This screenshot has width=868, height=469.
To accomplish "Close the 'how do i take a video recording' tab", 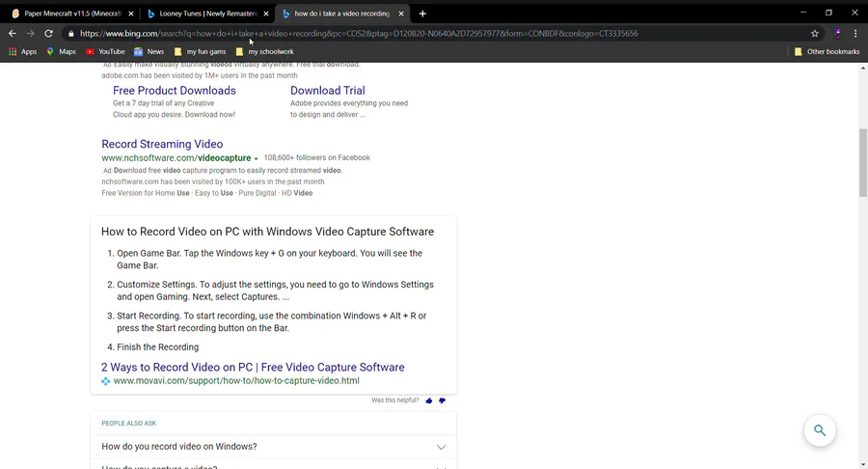I will 401,14.
